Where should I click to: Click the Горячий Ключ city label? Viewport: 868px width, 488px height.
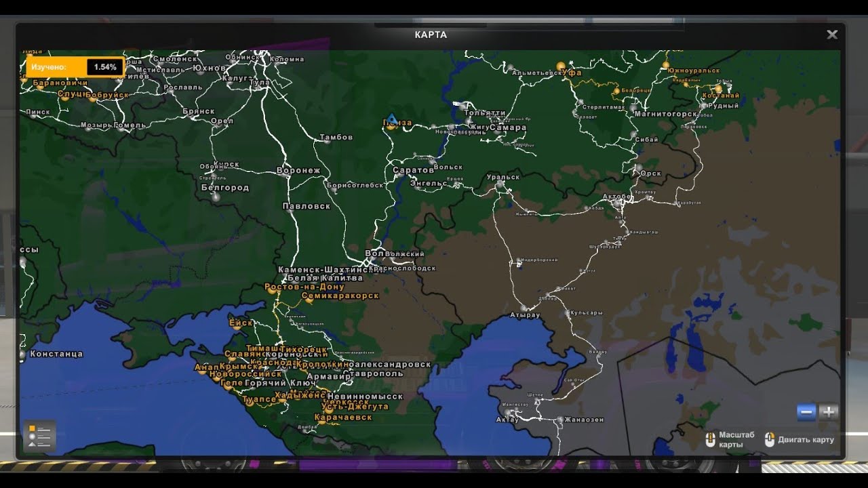[280, 383]
